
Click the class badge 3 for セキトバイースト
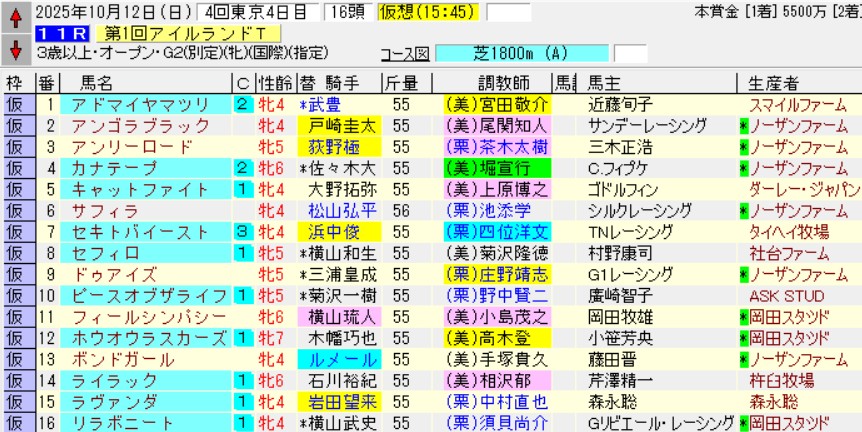tap(243, 232)
